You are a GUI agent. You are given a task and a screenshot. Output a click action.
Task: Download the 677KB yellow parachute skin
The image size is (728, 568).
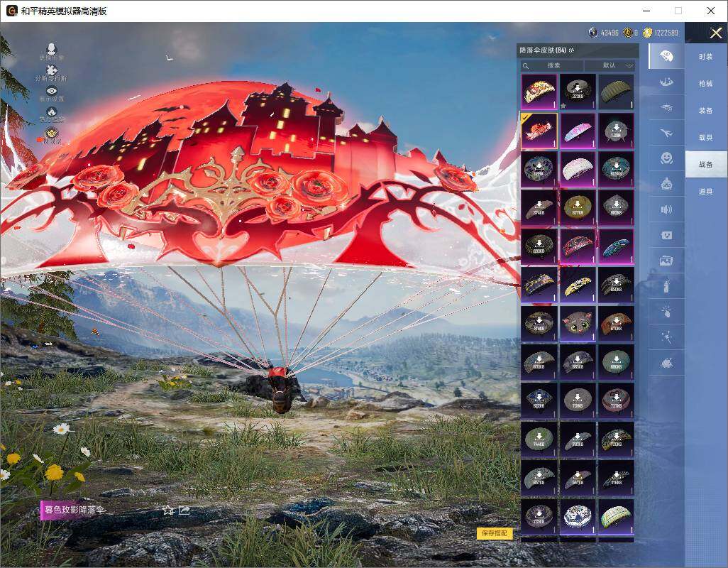(x=578, y=207)
